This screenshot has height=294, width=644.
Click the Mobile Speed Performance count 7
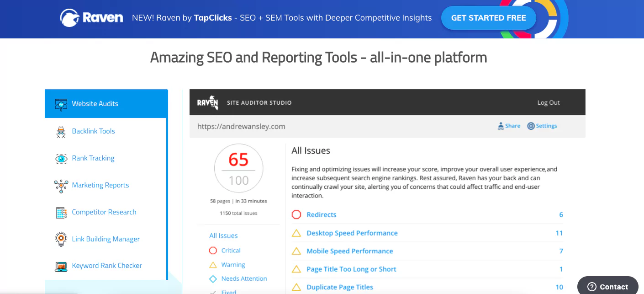561,251
